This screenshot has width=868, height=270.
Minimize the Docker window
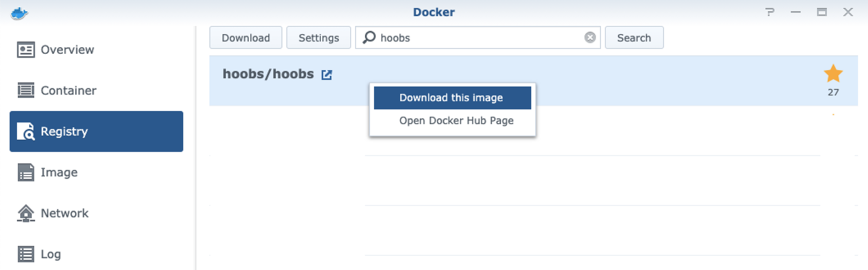pyautogui.click(x=796, y=12)
